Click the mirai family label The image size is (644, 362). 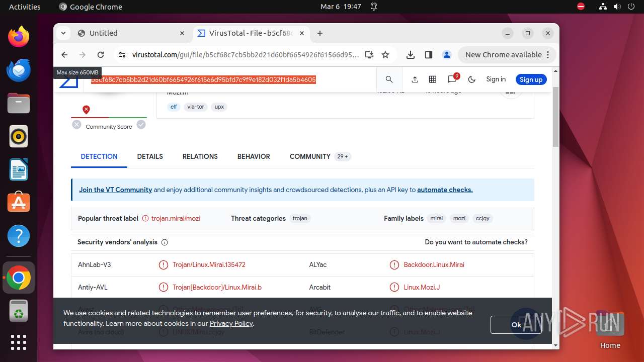click(436, 218)
